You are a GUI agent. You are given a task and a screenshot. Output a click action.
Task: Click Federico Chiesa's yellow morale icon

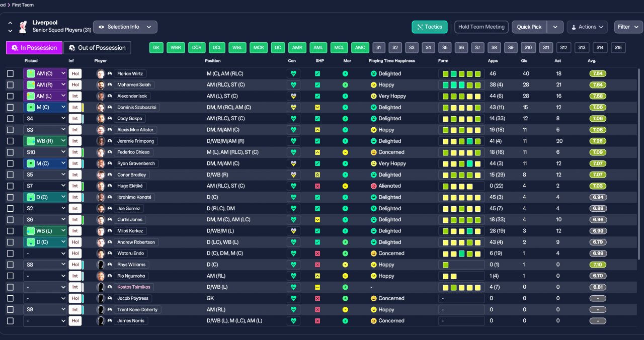345,152
